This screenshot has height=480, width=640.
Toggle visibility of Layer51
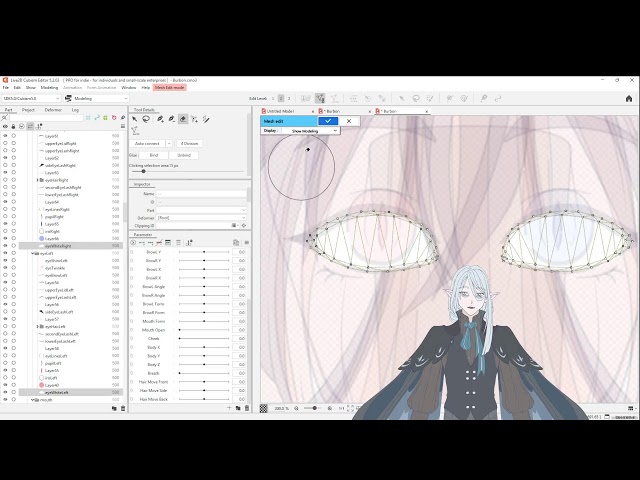tap(5, 136)
